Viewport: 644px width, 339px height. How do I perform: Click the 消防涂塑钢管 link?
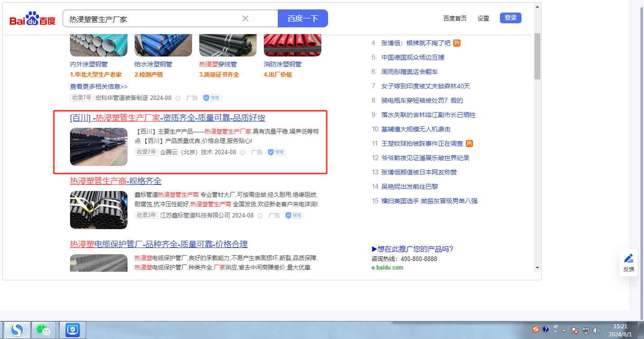pyautogui.click(x=283, y=64)
